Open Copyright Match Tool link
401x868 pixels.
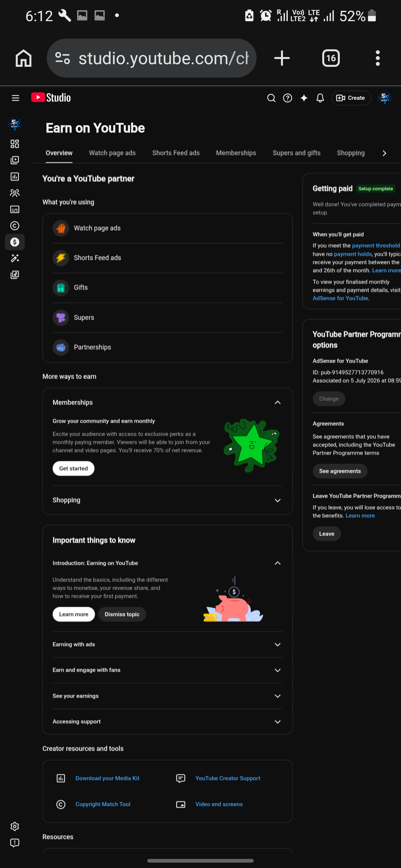click(x=103, y=804)
